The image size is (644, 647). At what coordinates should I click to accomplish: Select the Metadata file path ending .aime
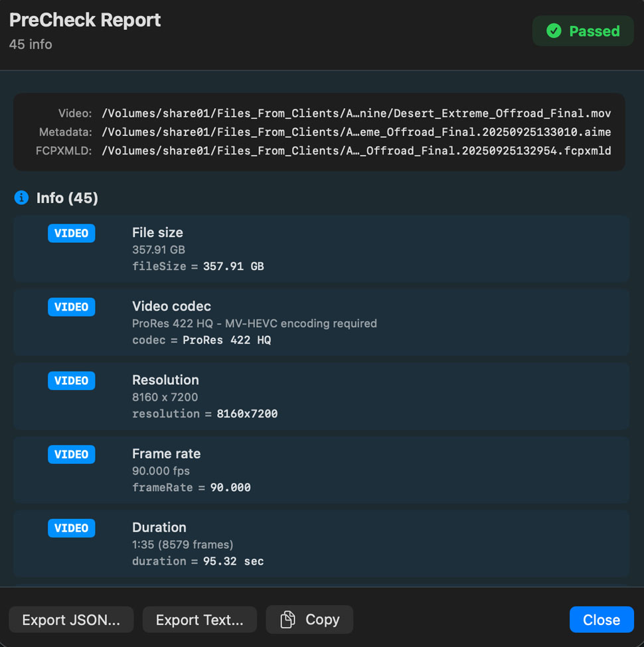(x=356, y=132)
